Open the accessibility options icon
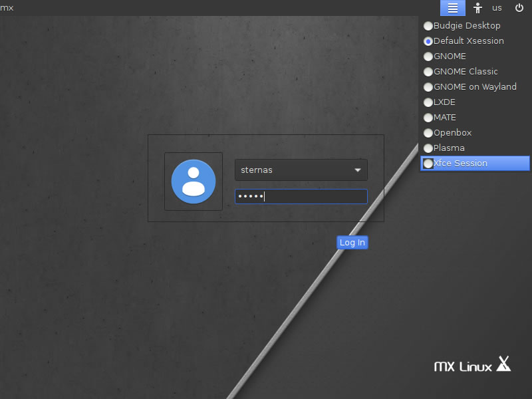Image resolution: width=532 pixels, height=399 pixels. point(477,8)
